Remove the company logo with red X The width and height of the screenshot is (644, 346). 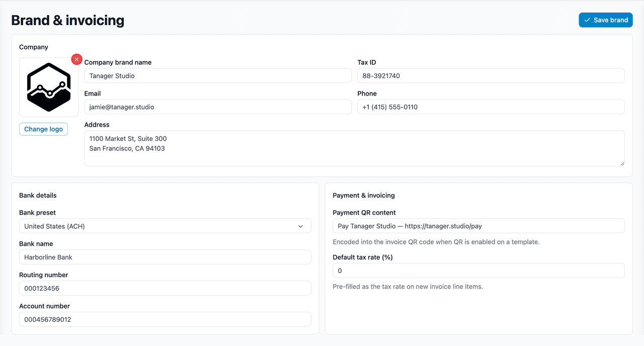[x=76, y=59]
